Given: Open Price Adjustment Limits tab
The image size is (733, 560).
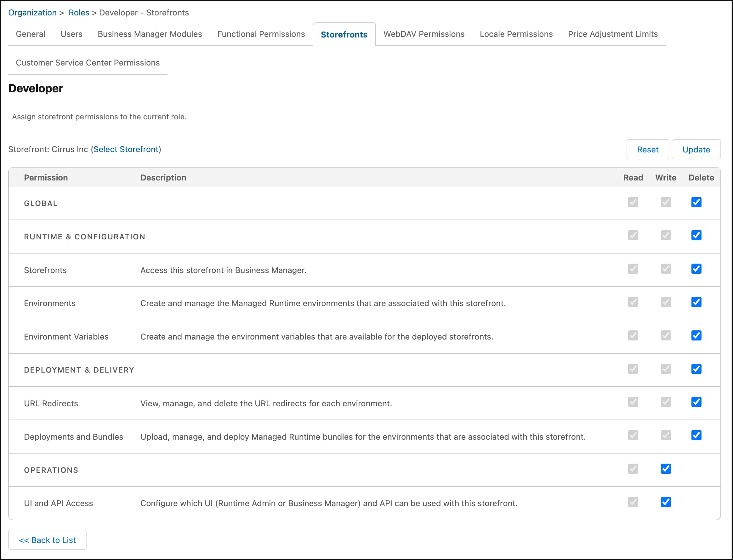Looking at the screenshot, I should [613, 34].
